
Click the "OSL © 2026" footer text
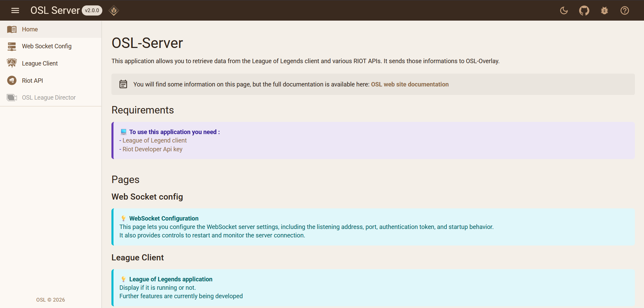[51, 300]
